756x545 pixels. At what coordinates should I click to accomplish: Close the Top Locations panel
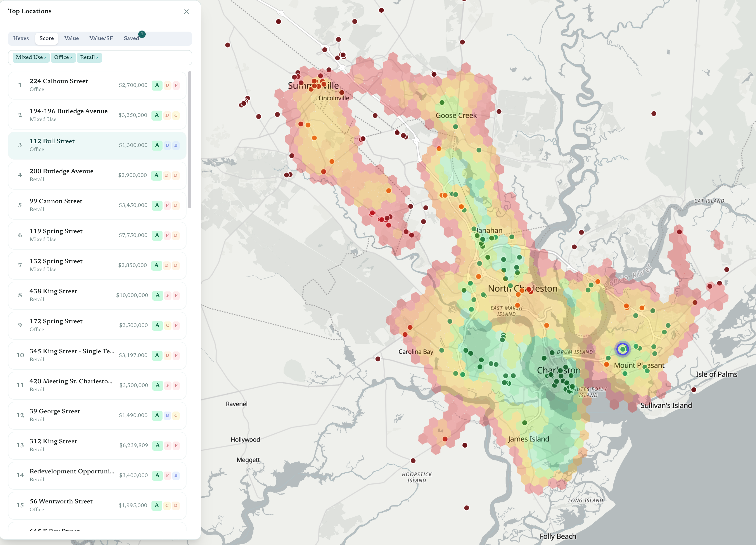click(186, 12)
